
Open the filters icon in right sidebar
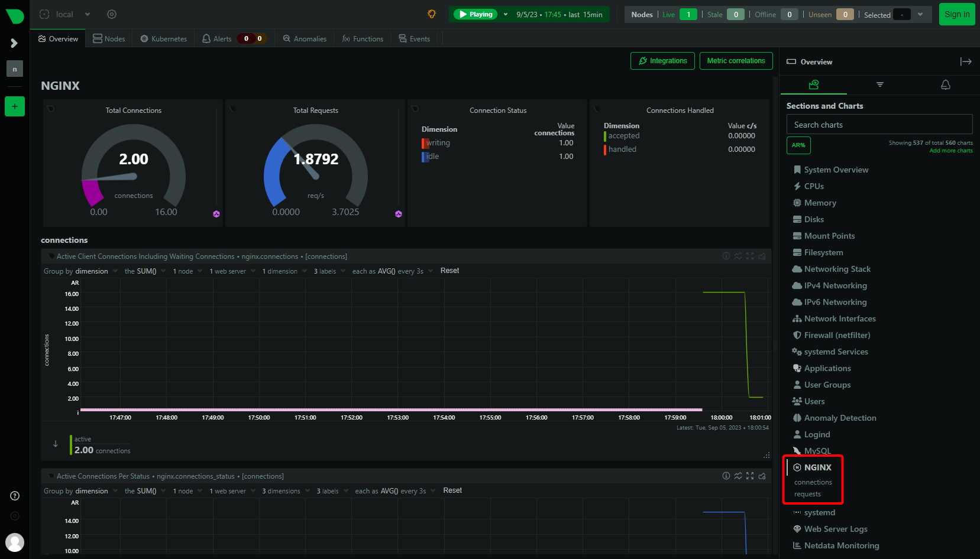tap(879, 84)
